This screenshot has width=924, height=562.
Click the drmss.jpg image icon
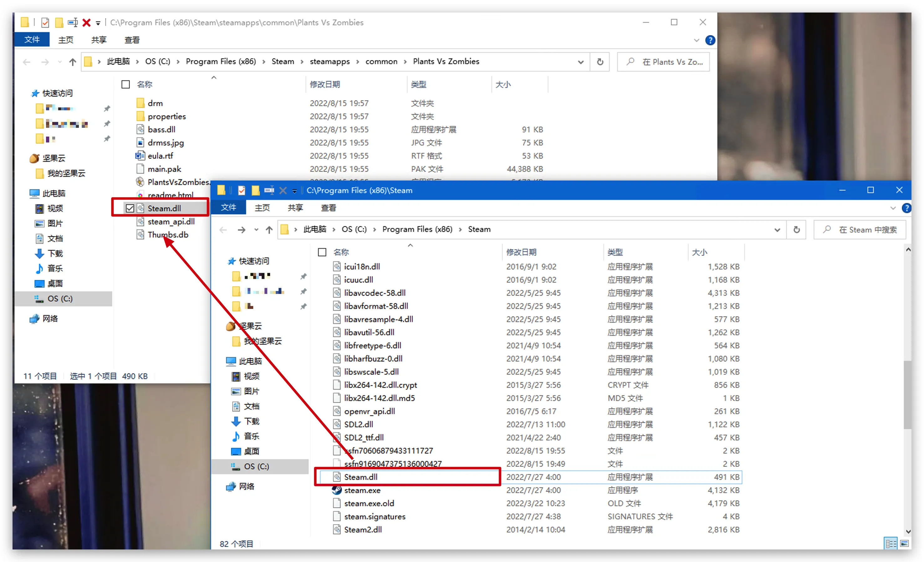click(x=140, y=142)
